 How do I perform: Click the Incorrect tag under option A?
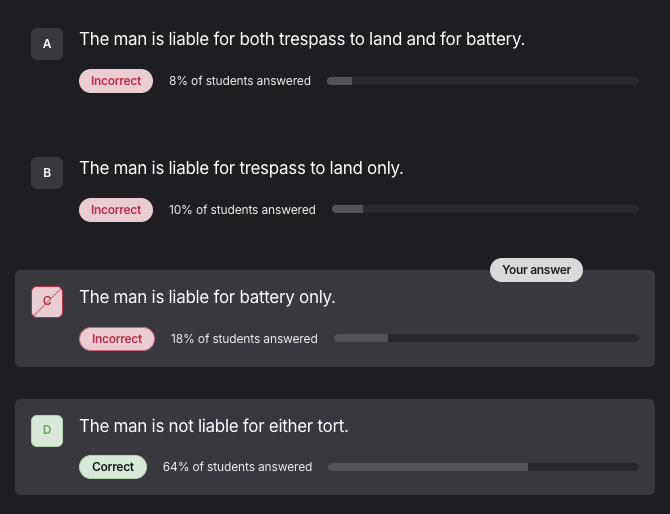[x=116, y=81]
